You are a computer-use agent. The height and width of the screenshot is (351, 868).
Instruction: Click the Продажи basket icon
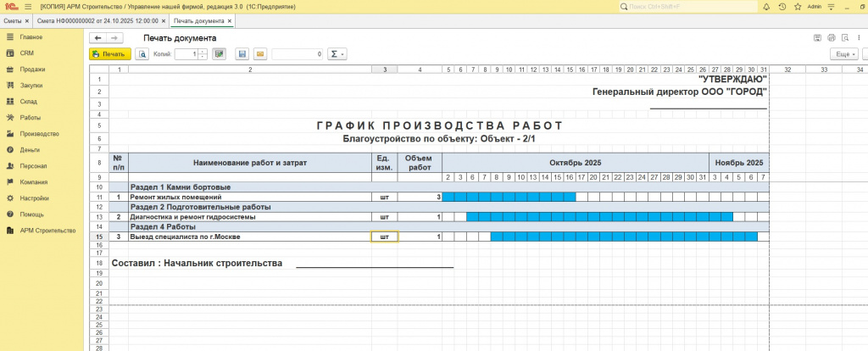pos(9,70)
